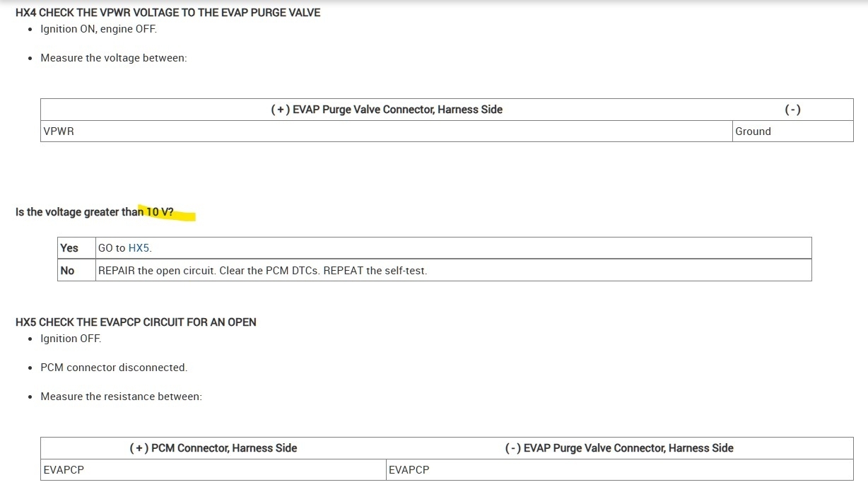Select the 'Measure the resistance between' bullet
The image size is (868, 504).
(121, 397)
